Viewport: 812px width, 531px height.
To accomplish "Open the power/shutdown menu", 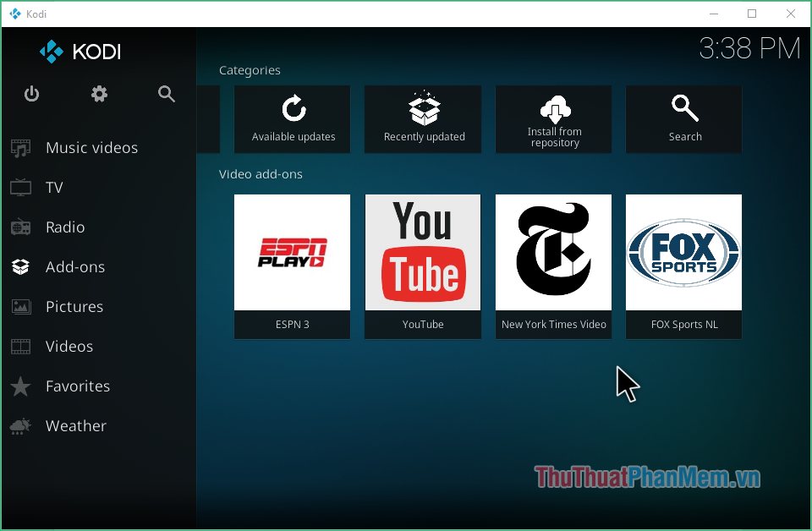I will 31,94.
